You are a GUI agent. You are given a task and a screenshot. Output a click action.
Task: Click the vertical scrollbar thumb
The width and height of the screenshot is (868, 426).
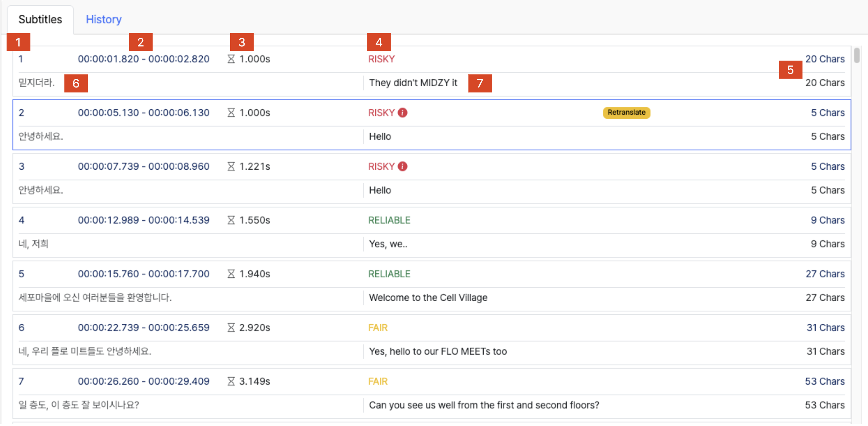pos(857,55)
